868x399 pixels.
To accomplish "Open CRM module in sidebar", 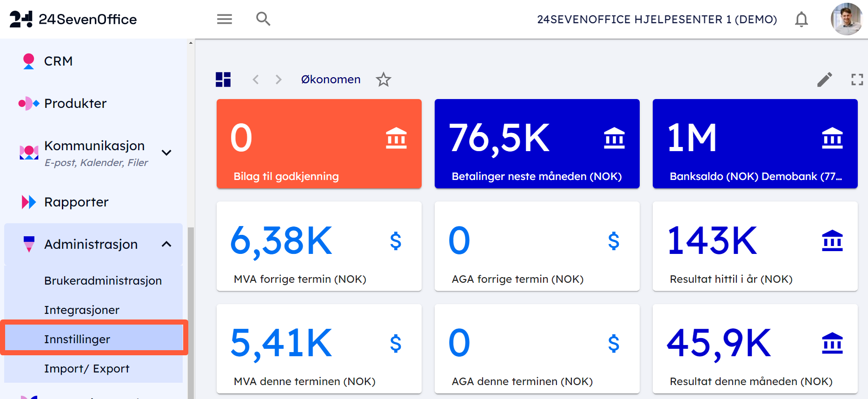I will click(58, 61).
